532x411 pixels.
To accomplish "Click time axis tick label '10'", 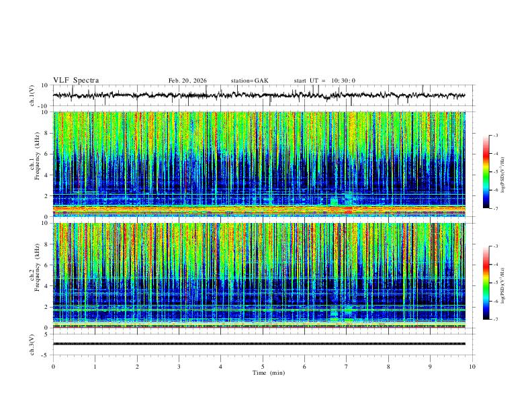I will [472, 367].
